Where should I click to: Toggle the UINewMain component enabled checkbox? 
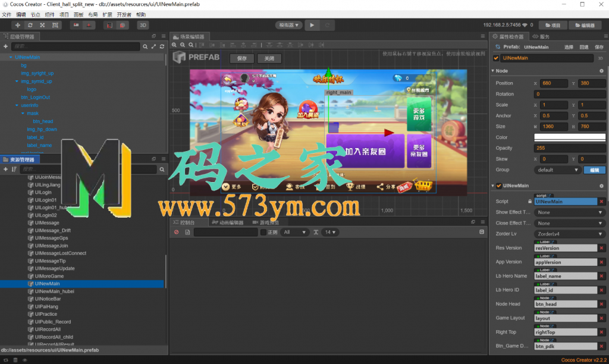(499, 186)
